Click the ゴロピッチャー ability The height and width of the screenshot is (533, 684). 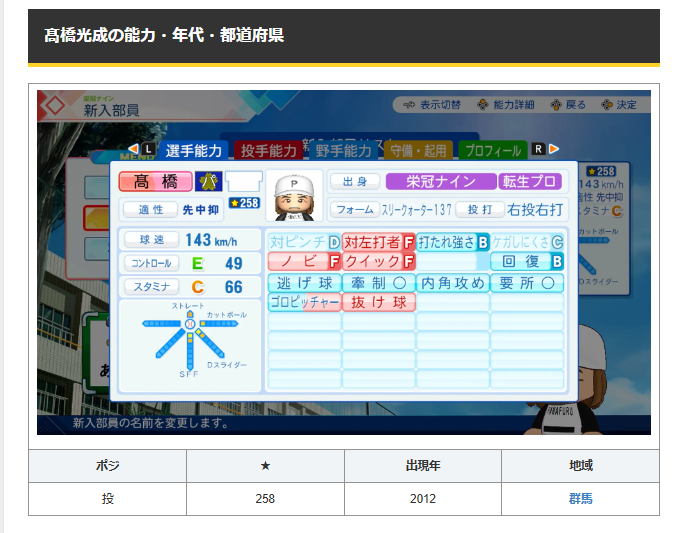[304, 302]
